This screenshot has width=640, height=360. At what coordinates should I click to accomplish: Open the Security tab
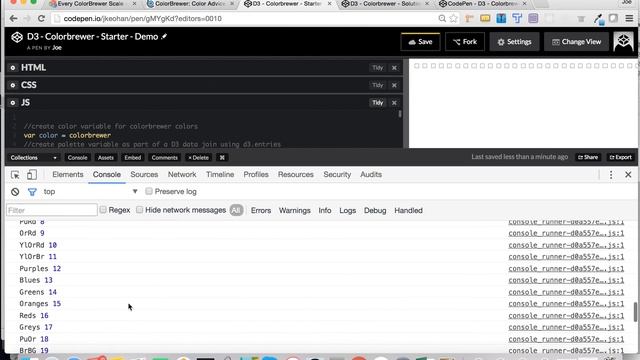click(337, 174)
